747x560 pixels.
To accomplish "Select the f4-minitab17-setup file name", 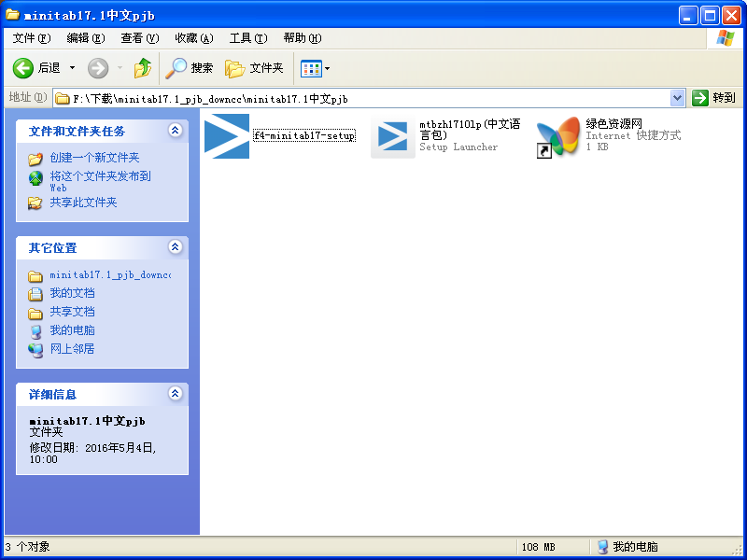I will pos(304,135).
